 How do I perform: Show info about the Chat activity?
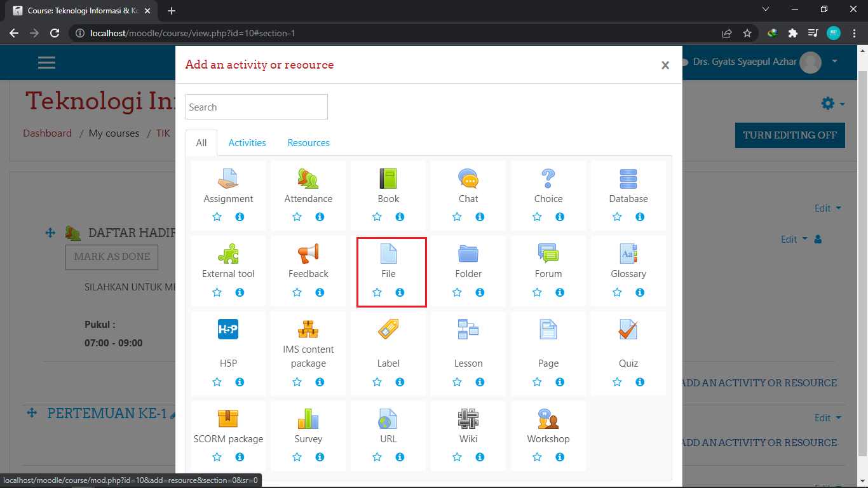coord(480,217)
